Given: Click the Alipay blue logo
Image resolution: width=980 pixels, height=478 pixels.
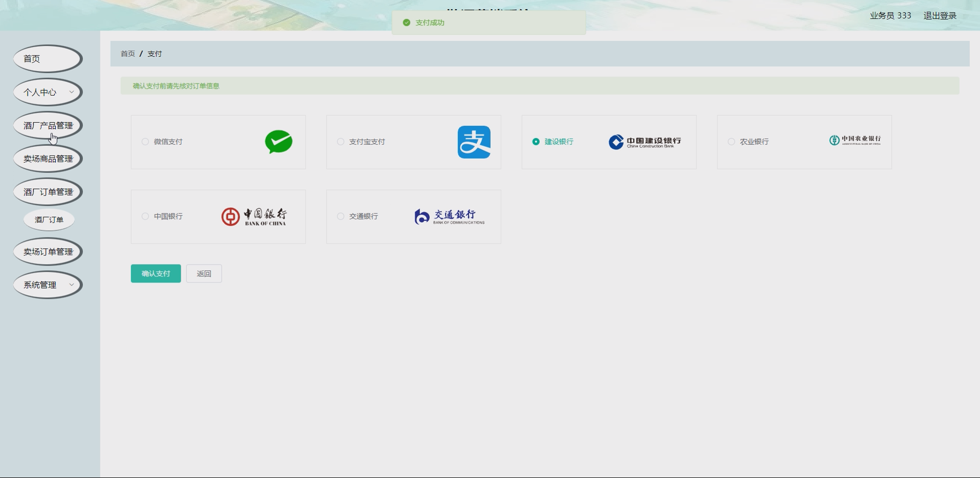Looking at the screenshot, I should (474, 142).
